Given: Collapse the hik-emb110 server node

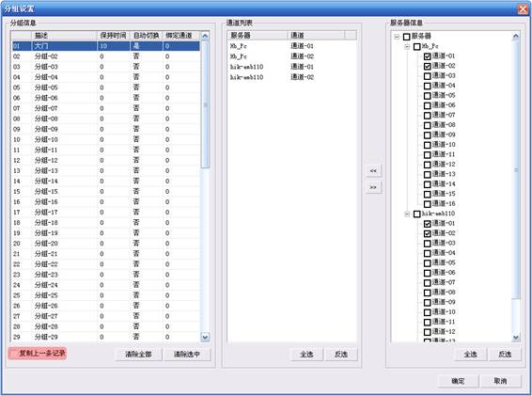Looking at the screenshot, I should coord(407,214).
